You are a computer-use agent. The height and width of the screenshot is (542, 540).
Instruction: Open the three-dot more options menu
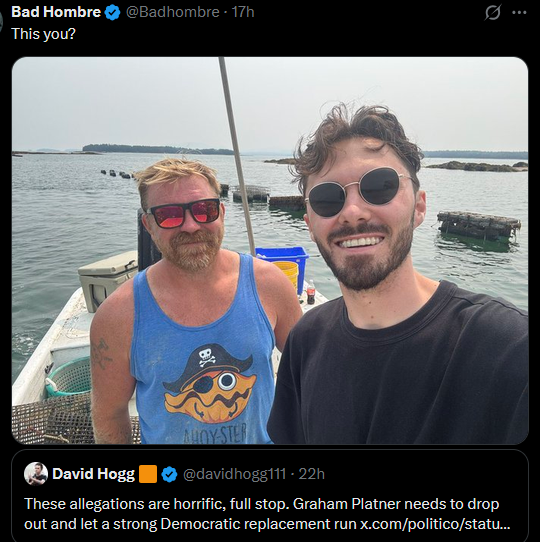click(x=519, y=13)
